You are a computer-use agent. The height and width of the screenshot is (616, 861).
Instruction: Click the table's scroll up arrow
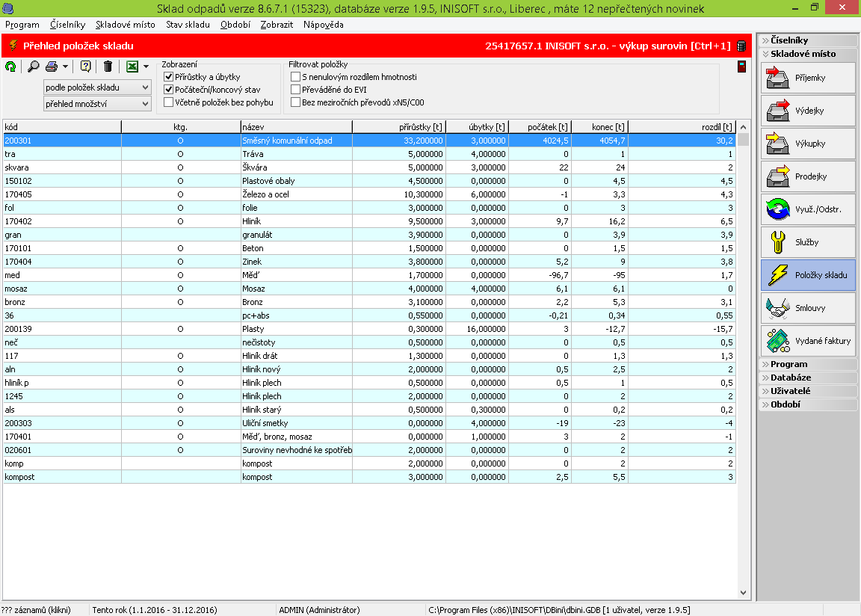(x=744, y=127)
